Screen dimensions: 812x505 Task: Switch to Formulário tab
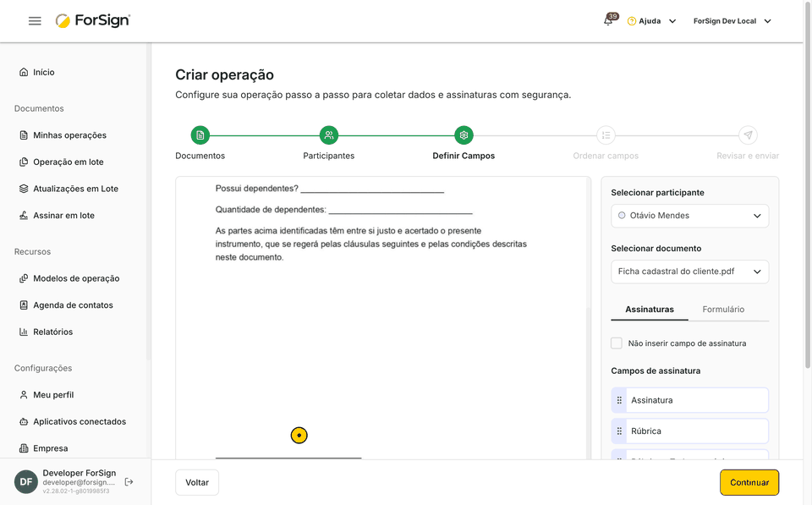click(x=723, y=310)
